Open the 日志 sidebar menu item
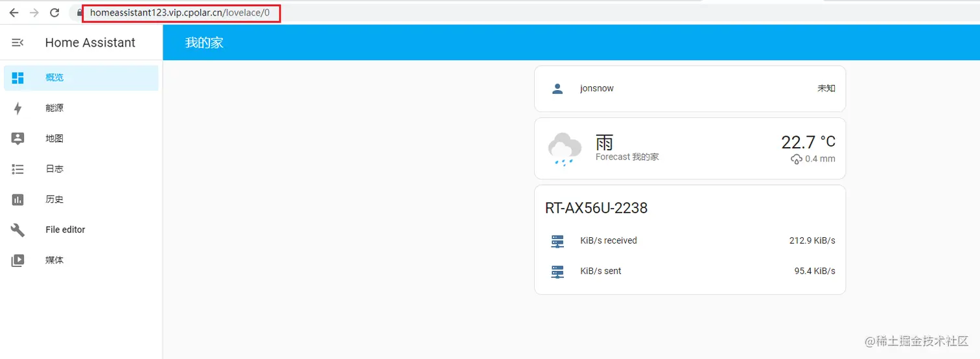Screen dimensions: 980x359 [81, 169]
